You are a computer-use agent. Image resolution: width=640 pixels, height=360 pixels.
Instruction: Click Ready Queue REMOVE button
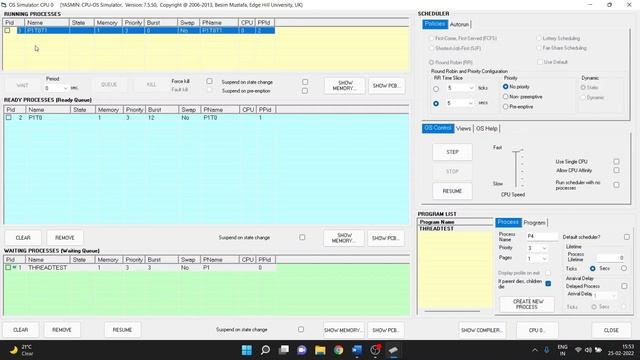65,238
